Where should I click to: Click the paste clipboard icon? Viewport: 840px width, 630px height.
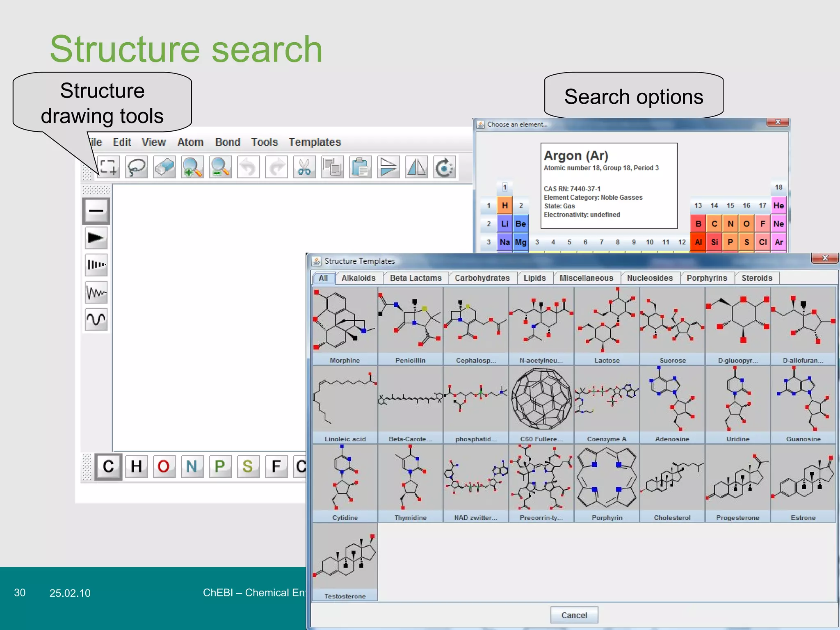(x=360, y=167)
